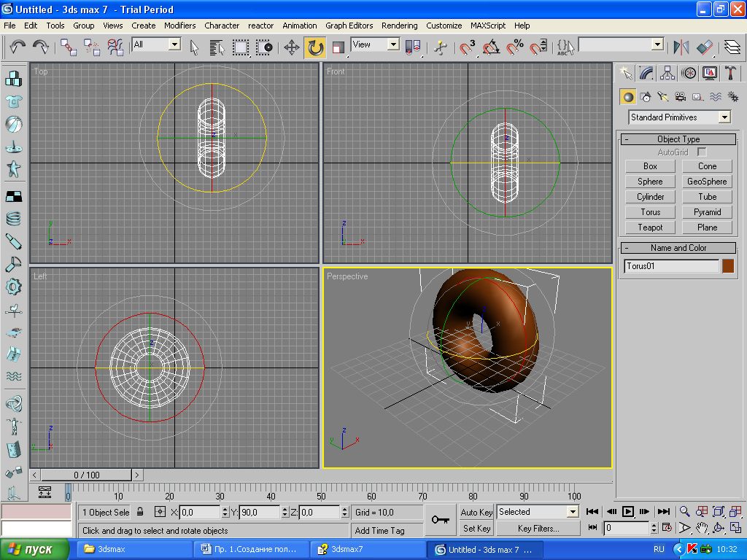Select the Shapes category icon
The height and width of the screenshot is (560, 747).
pos(646,97)
